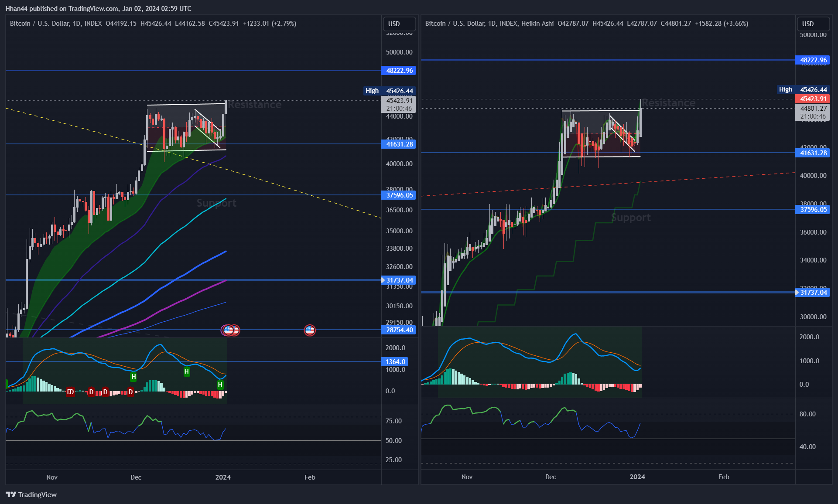This screenshot has width=838, height=504.
Task: Click the +1582.28 (+3.66%) change value
Action: (x=722, y=24)
